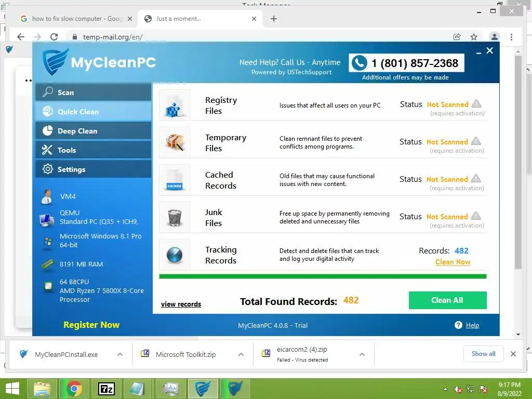Expand options for eicarcom2 (4).zip download
Viewport: 532px width, 399px height.
pos(362,354)
